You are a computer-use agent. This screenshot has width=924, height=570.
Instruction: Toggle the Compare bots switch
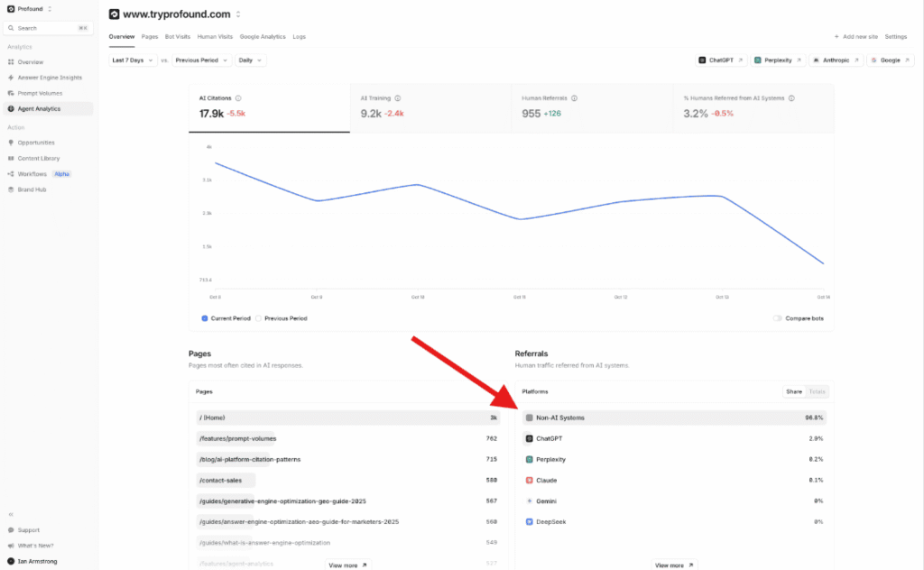777,318
